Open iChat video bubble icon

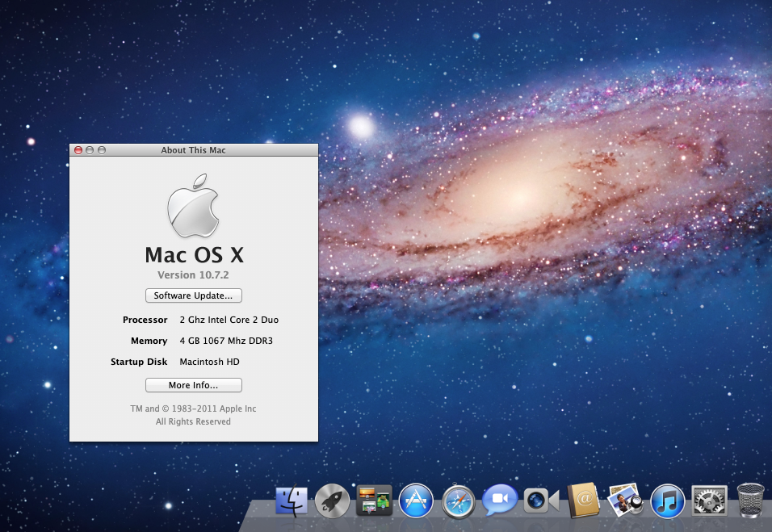coord(500,500)
